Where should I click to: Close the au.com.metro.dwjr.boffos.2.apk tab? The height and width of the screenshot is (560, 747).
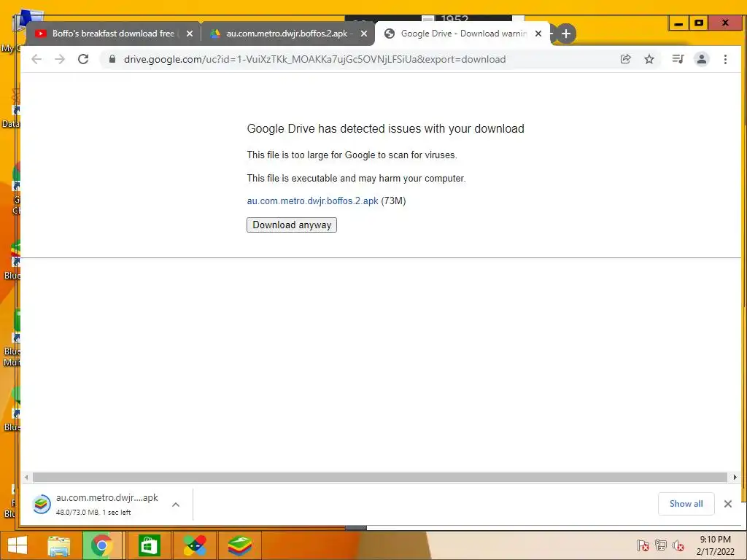point(364,34)
